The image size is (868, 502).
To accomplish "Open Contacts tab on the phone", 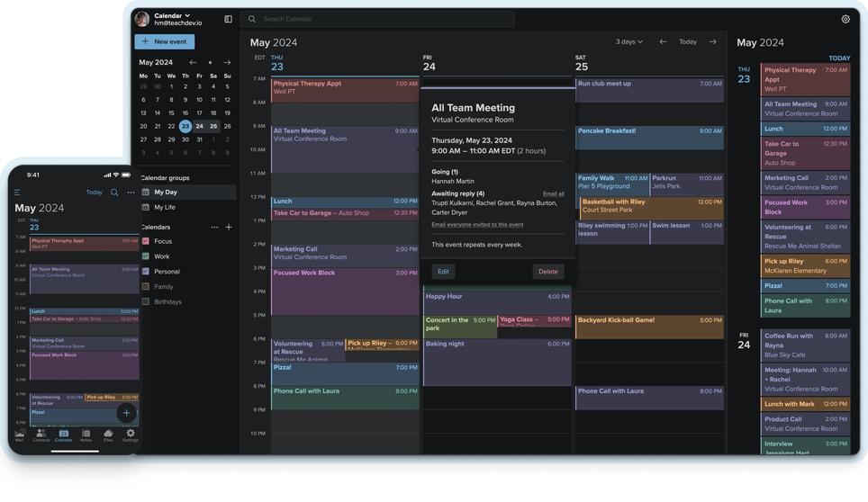I will [41, 435].
